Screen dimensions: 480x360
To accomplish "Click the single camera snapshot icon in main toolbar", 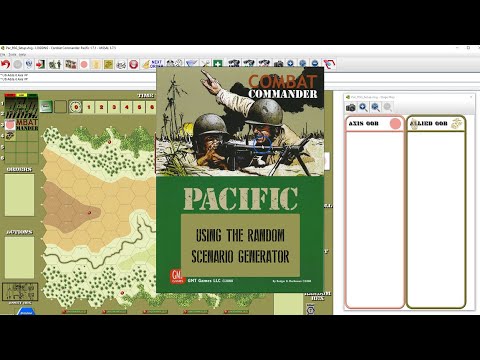I will click(279, 63).
